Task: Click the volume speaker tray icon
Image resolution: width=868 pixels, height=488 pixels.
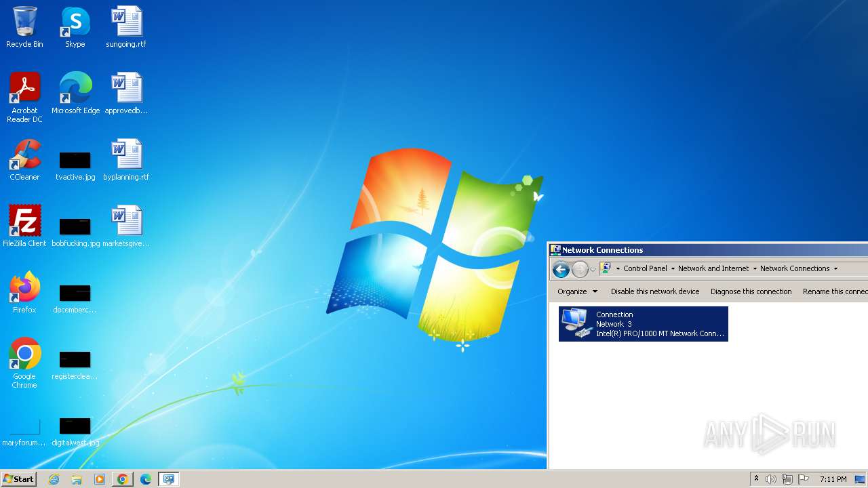Action: pyautogui.click(x=771, y=479)
